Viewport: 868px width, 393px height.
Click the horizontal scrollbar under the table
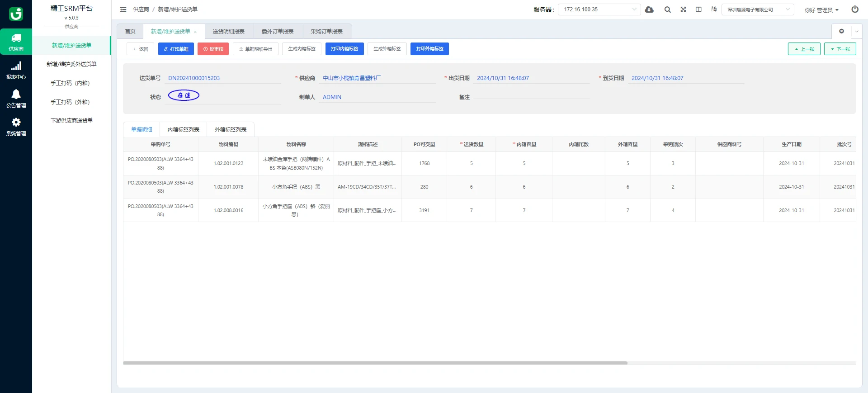pos(375,363)
